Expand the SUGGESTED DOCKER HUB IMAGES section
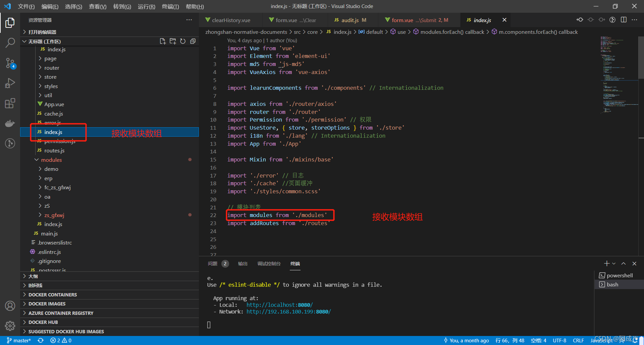Viewport: 644px width, 345px height. tap(66, 332)
